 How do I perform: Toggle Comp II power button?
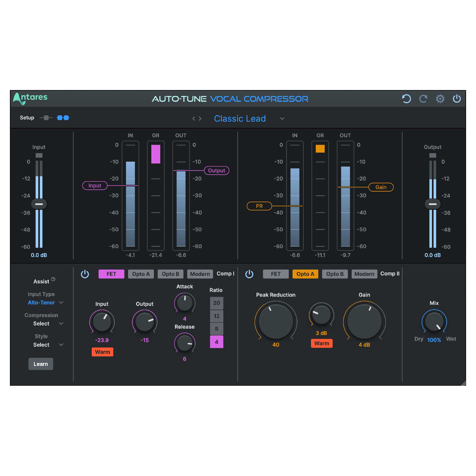pyautogui.click(x=249, y=274)
